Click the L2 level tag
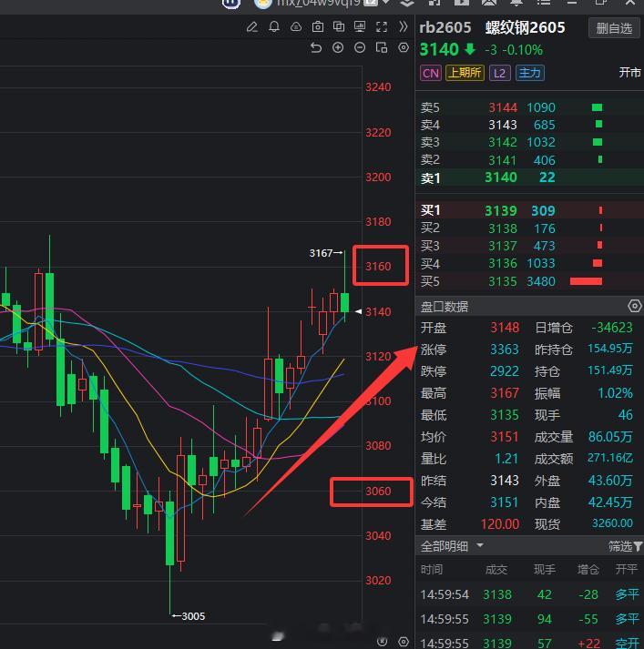This screenshot has height=649, width=644. pos(499,73)
